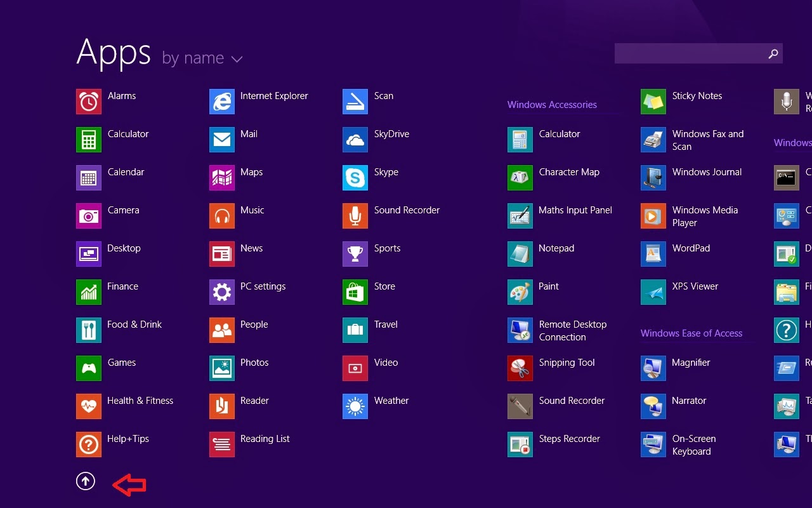Image resolution: width=812 pixels, height=508 pixels.
Task: Focus the Apps search box
Action: tap(698, 53)
